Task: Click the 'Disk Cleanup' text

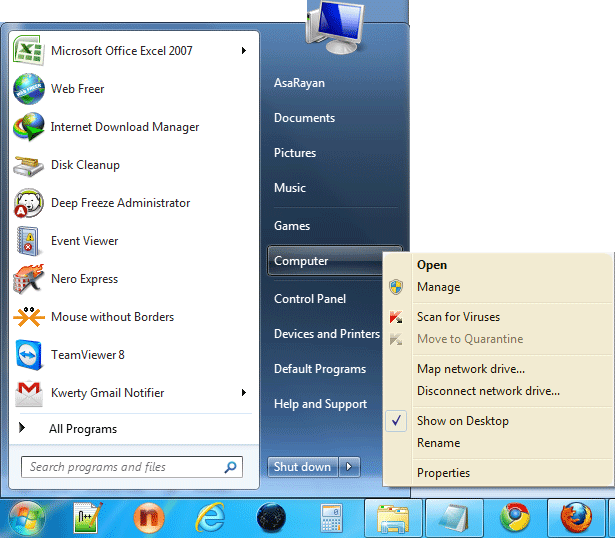Action: tap(85, 165)
